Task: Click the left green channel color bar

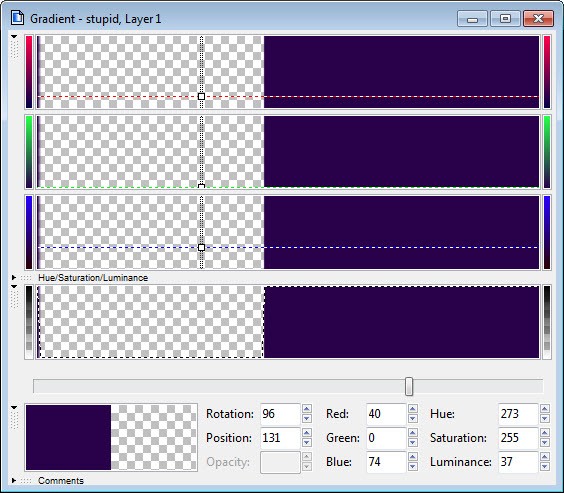Action: (x=29, y=152)
